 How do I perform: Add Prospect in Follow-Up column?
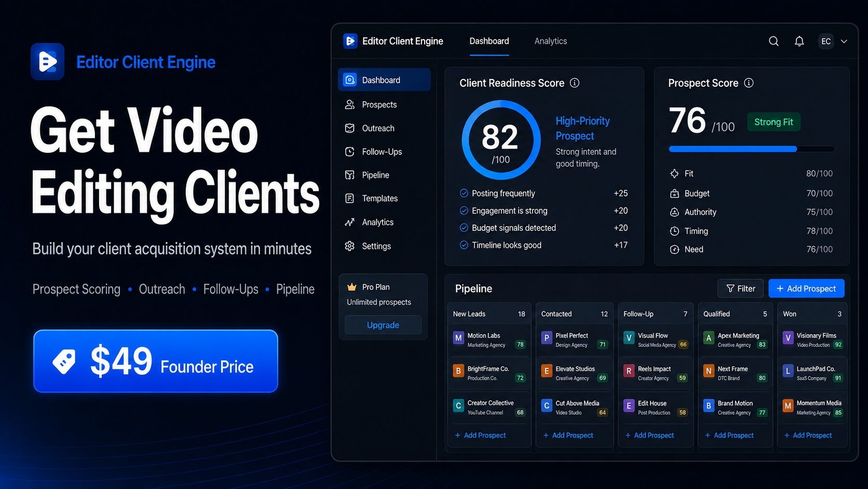(x=649, y=435)
